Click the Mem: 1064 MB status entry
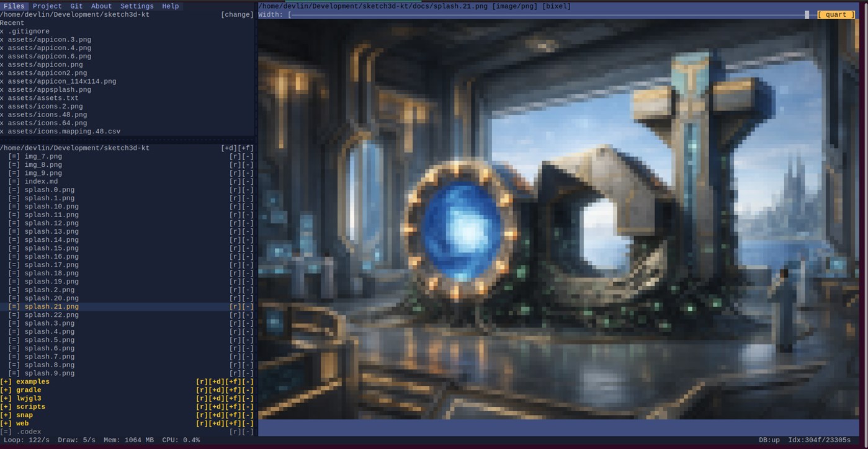 pyautogui.click(x=129, y=440)
